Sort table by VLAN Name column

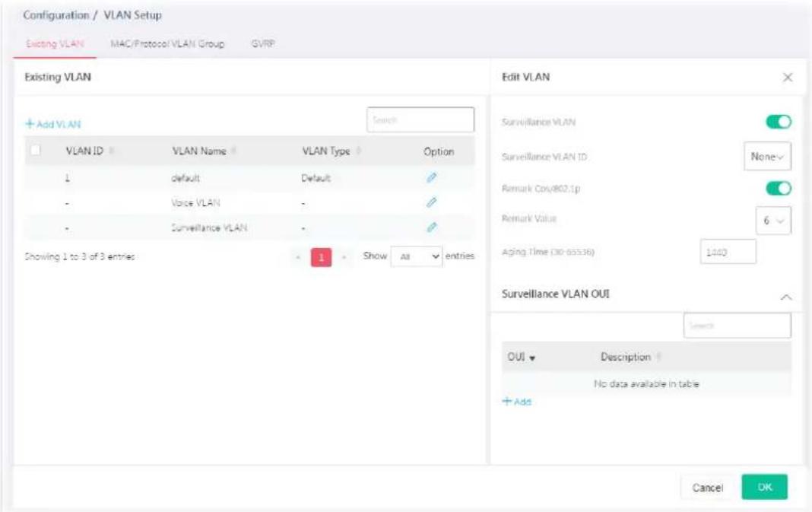click(233, 151)
